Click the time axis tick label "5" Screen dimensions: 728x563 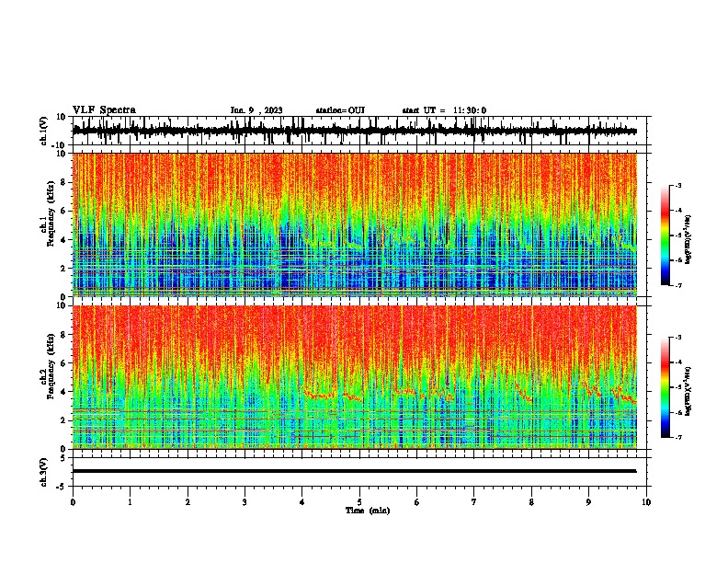click(x=359, y=502)
